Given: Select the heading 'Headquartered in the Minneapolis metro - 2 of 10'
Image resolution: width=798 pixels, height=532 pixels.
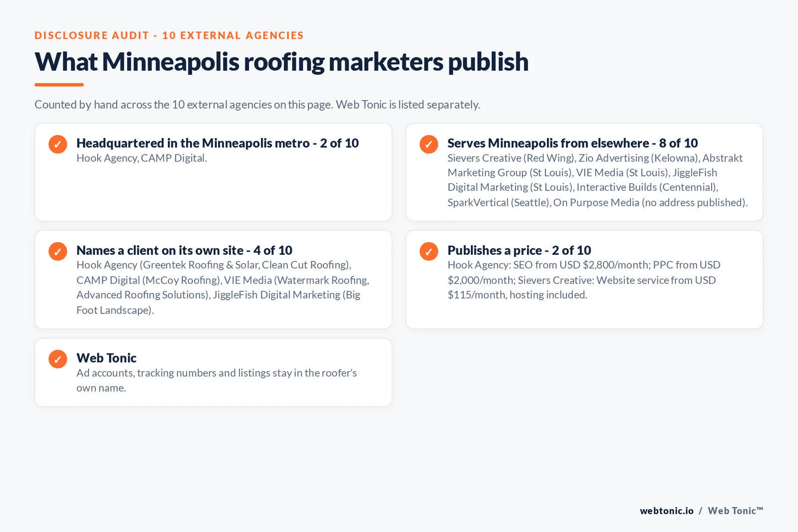Looking at the screenshot, I should 217,143.
